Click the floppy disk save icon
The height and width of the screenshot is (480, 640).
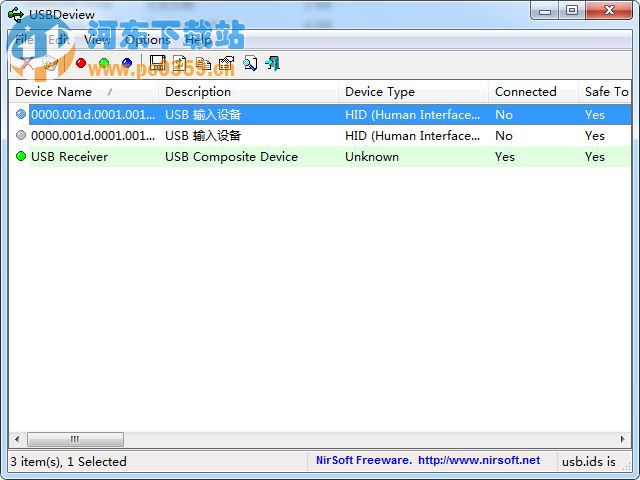(x=158, y=63)
